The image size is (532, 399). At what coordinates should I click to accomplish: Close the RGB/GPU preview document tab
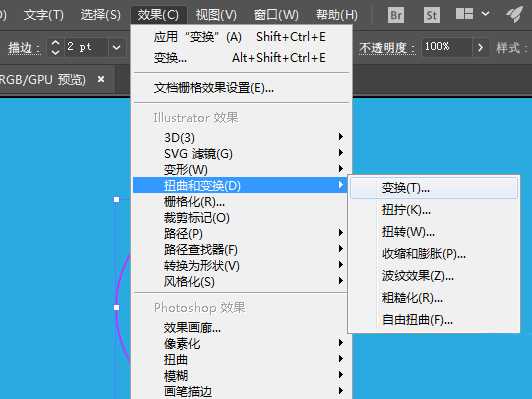pos(101,79)
